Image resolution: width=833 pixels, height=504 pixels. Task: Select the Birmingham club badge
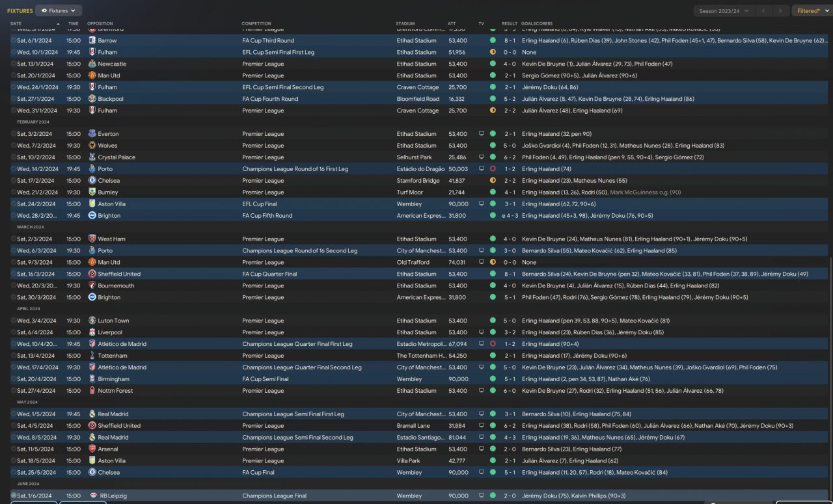92,379
